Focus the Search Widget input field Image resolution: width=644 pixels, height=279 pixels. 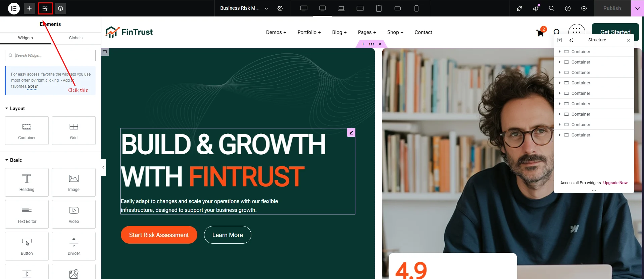tap(50, 55)
